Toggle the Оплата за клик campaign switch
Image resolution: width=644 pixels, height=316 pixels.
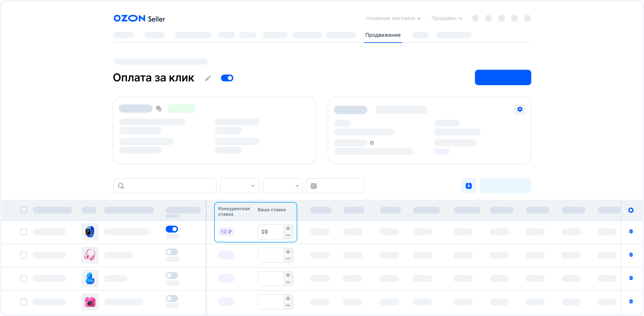(227, 78)
